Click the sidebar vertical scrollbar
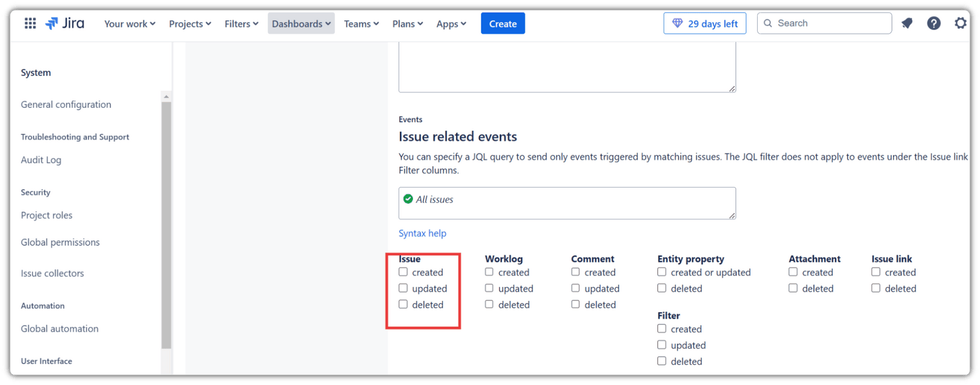980x385 pixels. [x=166, y=221]
